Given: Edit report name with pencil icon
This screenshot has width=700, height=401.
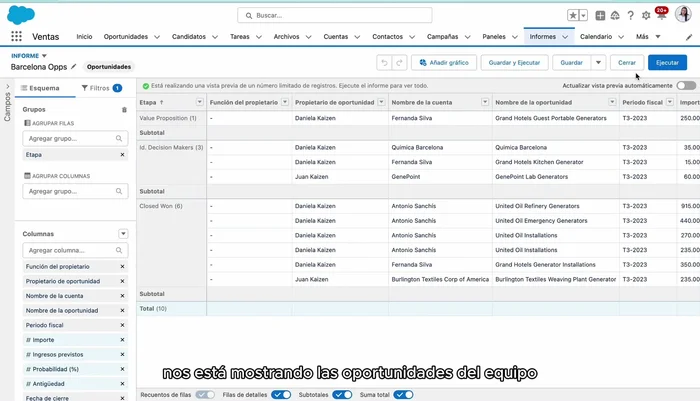Looking at the screenshot, I should click(x=73, y=67).
